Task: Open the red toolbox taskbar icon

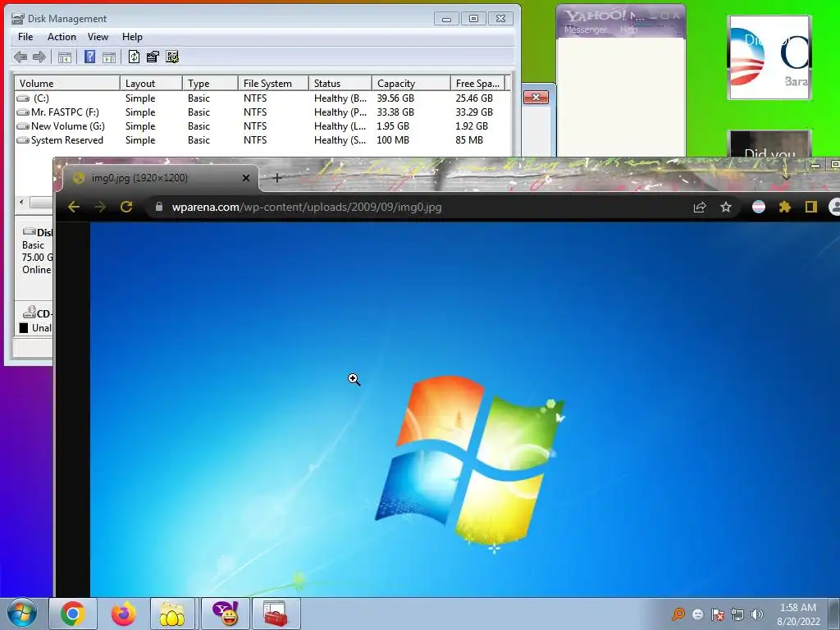Action: point(276,614)
